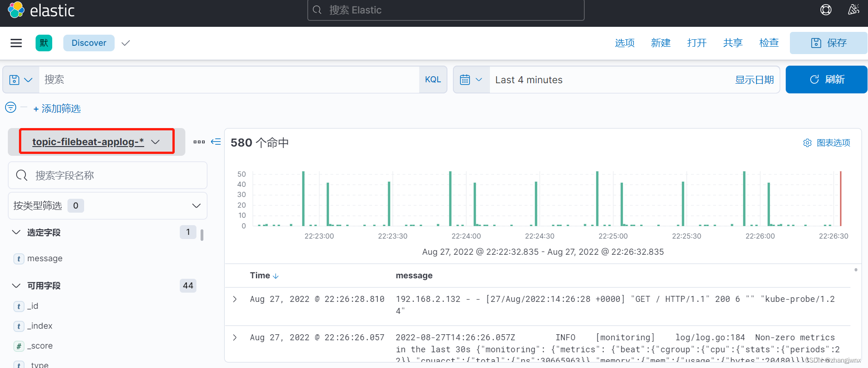This screenshot has height=368, width=868.
Task: Open the hamburger navigation menu
Action: [16, 43]
